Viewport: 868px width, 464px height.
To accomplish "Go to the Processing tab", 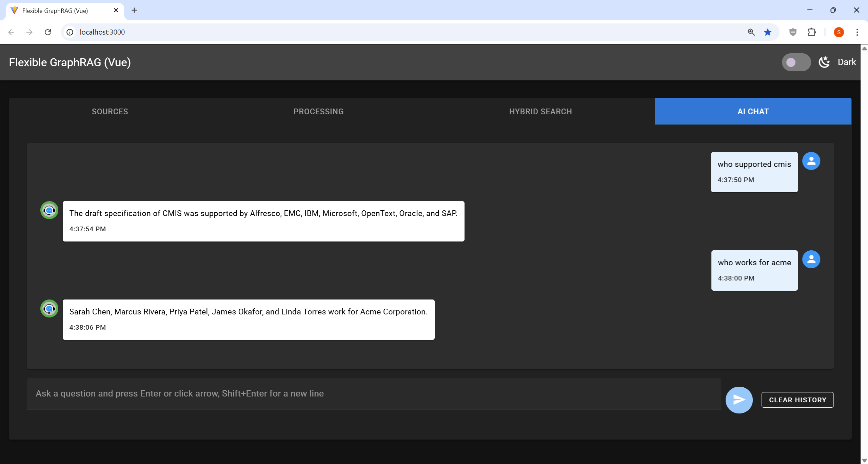I will (x=318, y=112).
